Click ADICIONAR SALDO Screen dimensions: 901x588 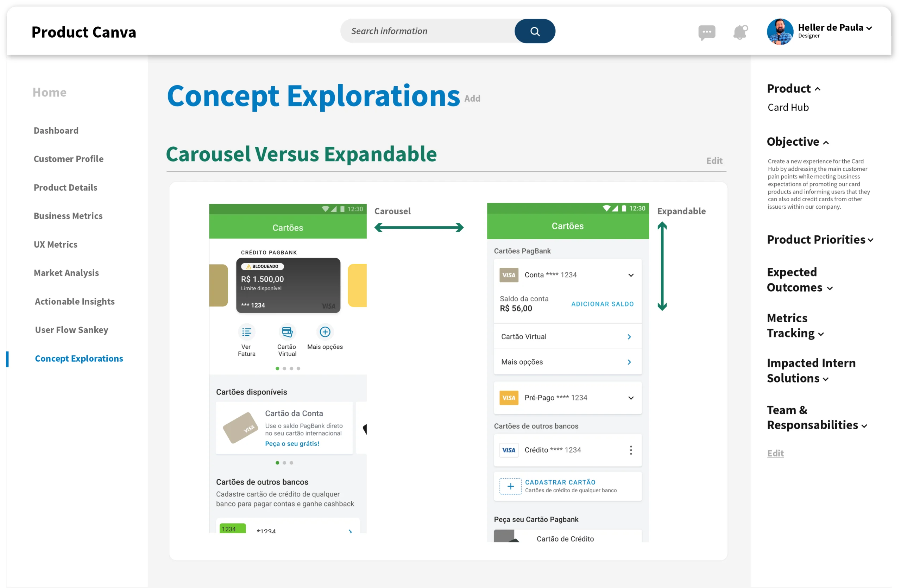[602, 304]
